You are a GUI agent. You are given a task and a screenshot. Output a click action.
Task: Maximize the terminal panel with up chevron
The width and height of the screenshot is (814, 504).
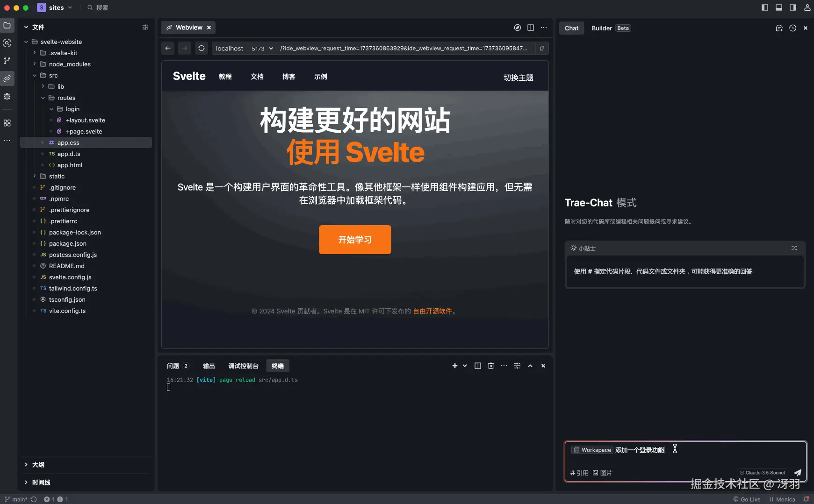click(530, 366)
